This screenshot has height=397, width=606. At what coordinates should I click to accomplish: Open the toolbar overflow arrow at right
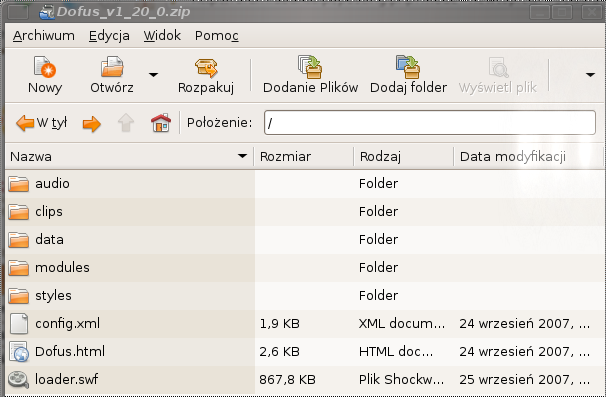(x=590, y=75)
